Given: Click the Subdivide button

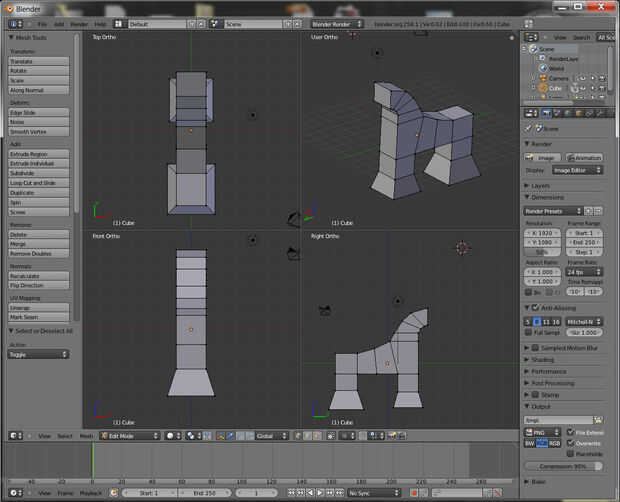Looking at the screenshot, I should (39, 173).
